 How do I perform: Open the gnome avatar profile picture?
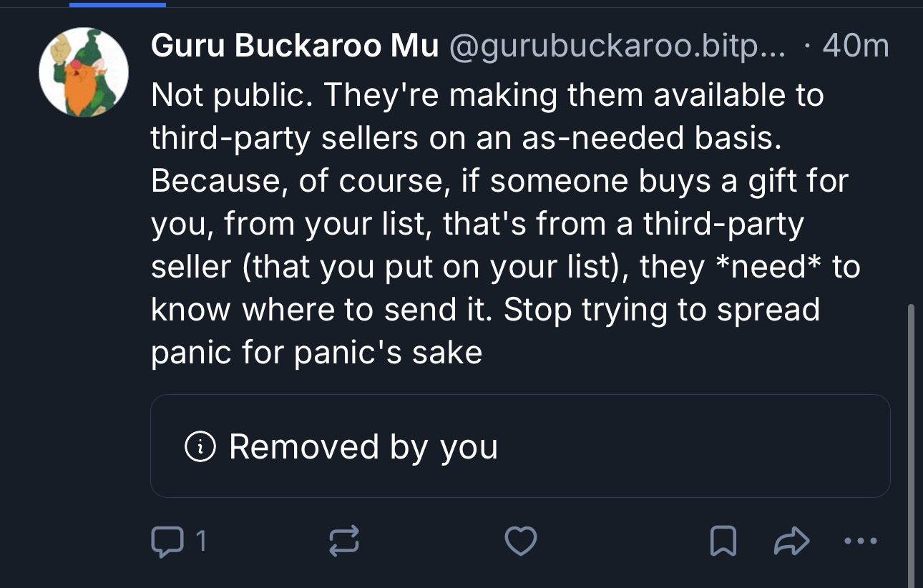[x=84, y=72]
